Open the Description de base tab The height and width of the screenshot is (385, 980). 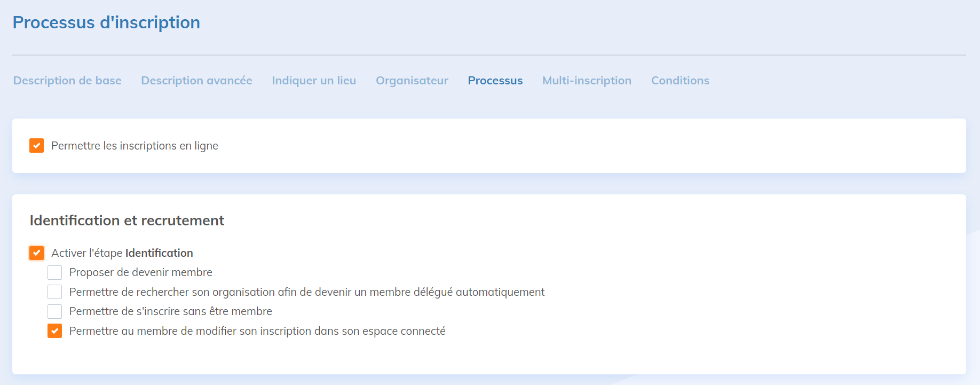pos(67,81)
